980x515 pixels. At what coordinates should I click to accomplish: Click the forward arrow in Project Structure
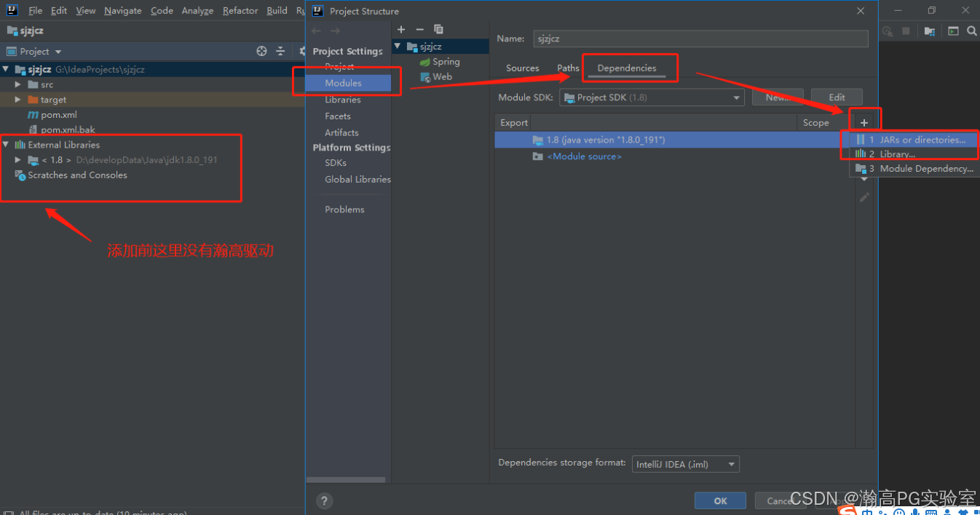(335, 31)
